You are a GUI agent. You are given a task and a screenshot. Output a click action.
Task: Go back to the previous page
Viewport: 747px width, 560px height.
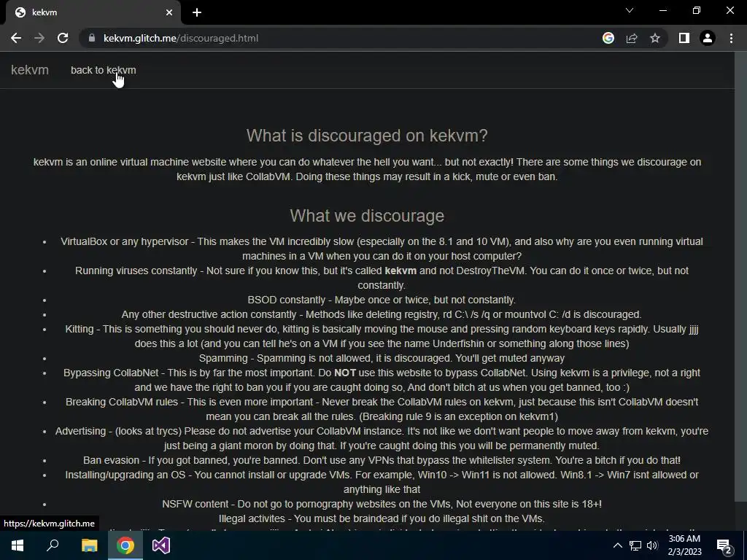click(16, 38)
